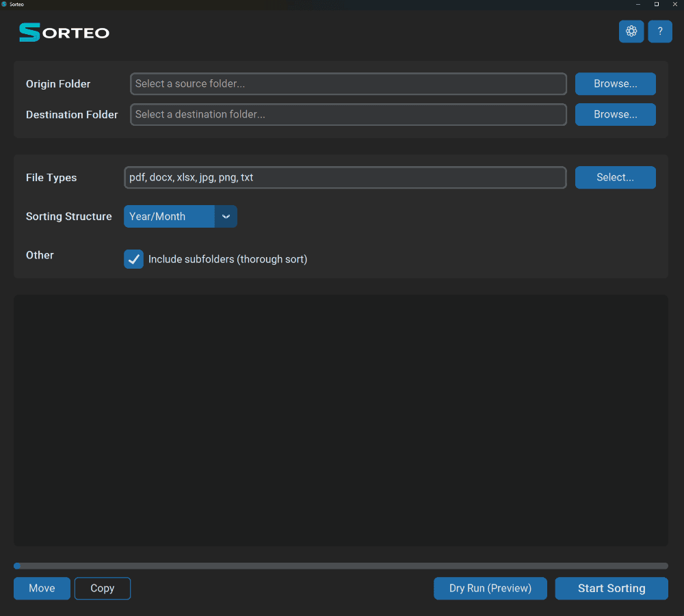Screen dimensions: 684x616
Task: Open the Sorteo settings gear
Action: [x=631, y=31]
